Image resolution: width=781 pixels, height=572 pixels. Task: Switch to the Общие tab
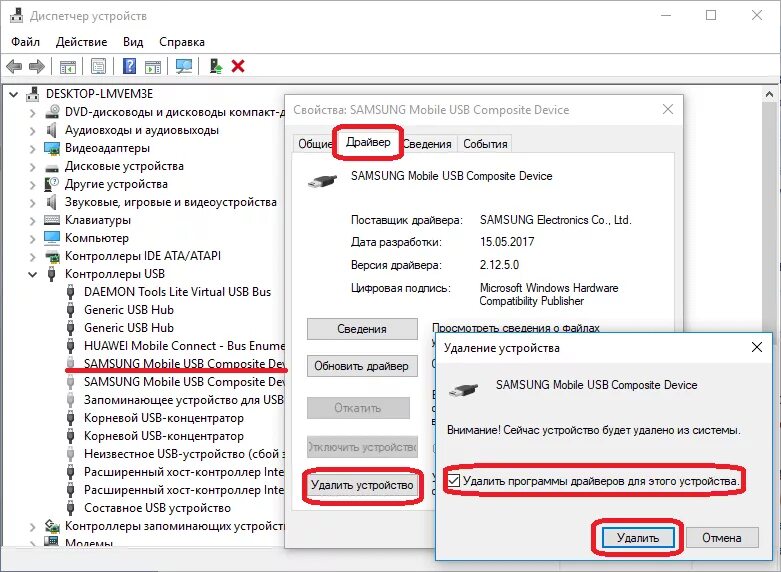coord(314,144)
